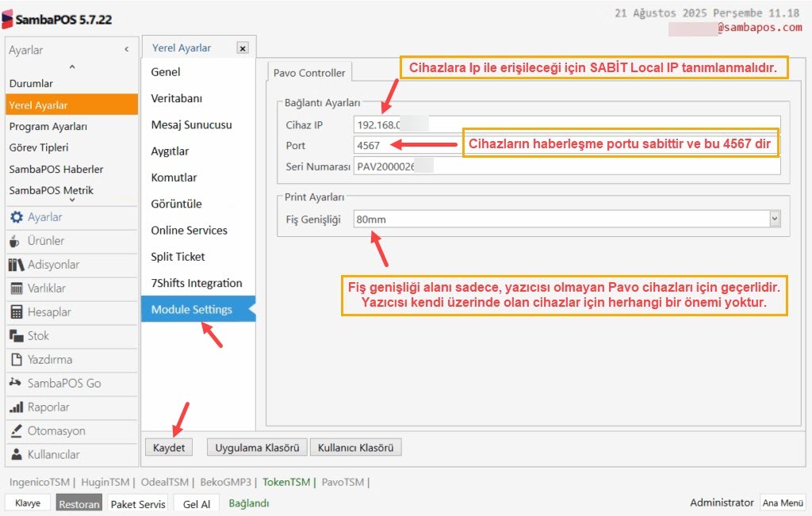Close the Yerel Ayarlar panel
812x516 pixels.
click(x=243, y=48)
